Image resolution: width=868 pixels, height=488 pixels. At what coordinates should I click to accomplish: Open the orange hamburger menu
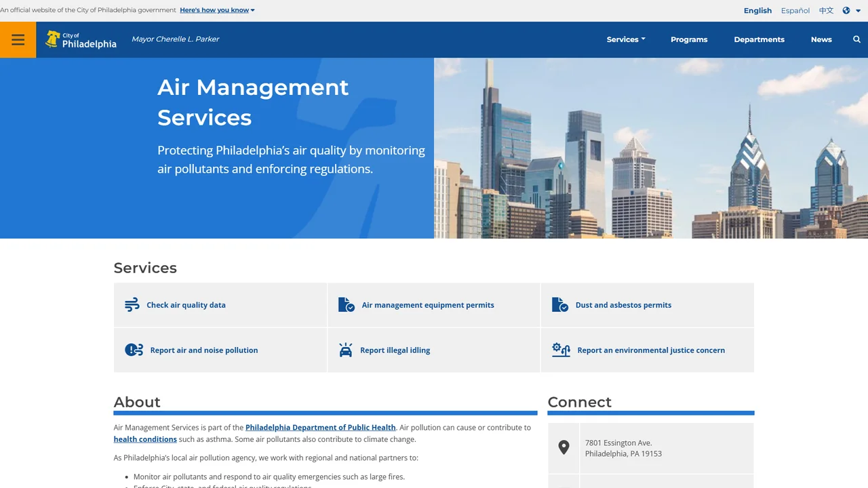tap(18, 39)
